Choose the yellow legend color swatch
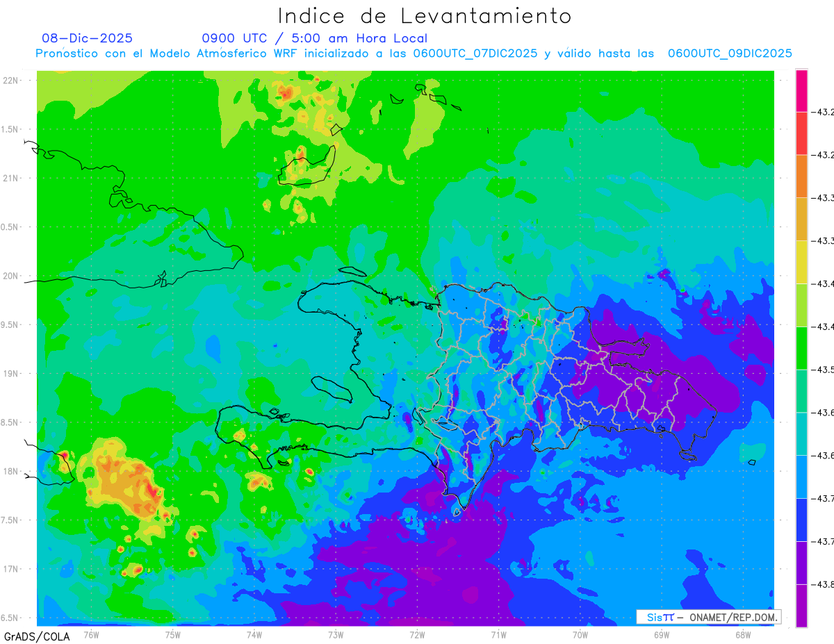The width and height of the screenshot is (834, 644). click(801, 262)
